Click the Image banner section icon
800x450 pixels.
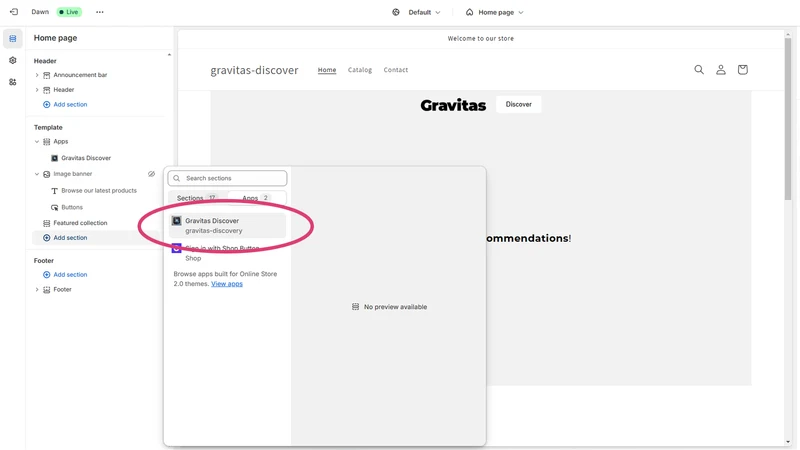coord(46,174)
